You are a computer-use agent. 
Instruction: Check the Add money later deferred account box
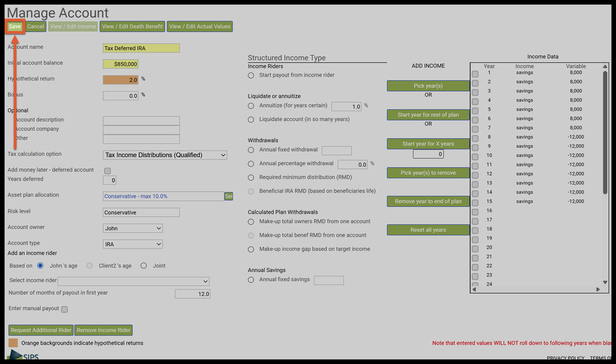point(107,171)
